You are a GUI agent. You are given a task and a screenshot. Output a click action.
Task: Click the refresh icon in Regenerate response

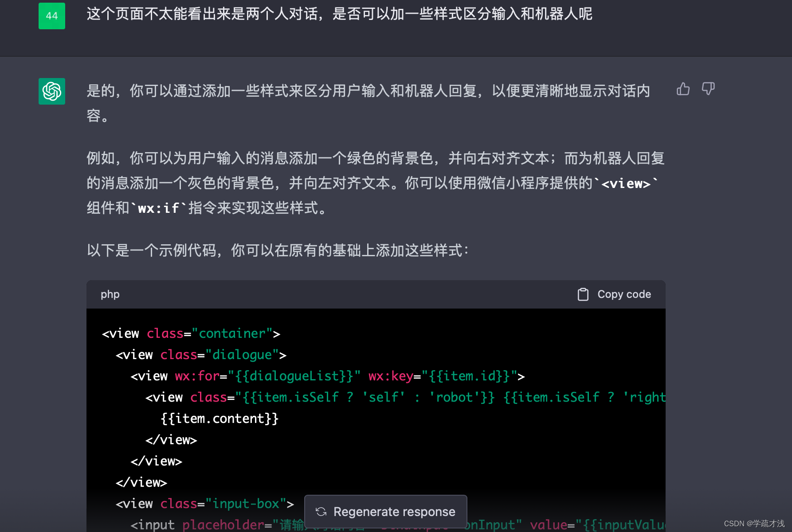click(x=321, y=512)
